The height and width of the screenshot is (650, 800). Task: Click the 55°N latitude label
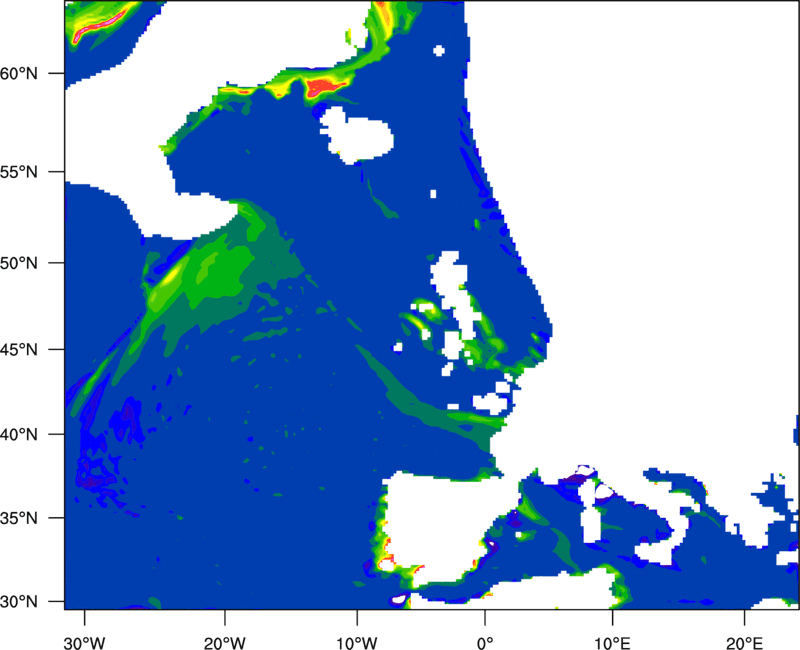(x=19, y=172)
